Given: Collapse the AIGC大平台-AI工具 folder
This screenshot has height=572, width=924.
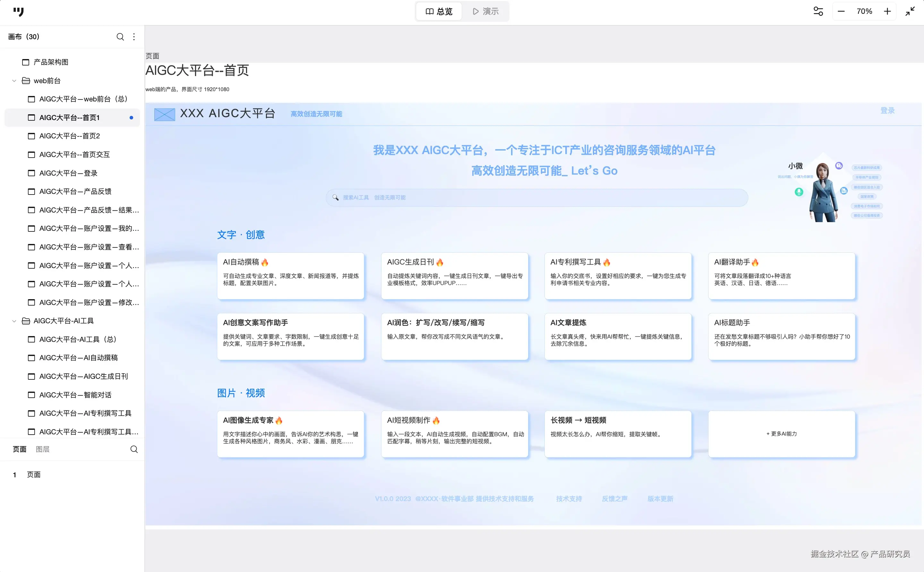Looking at the screenshot, I should (14, 321).
